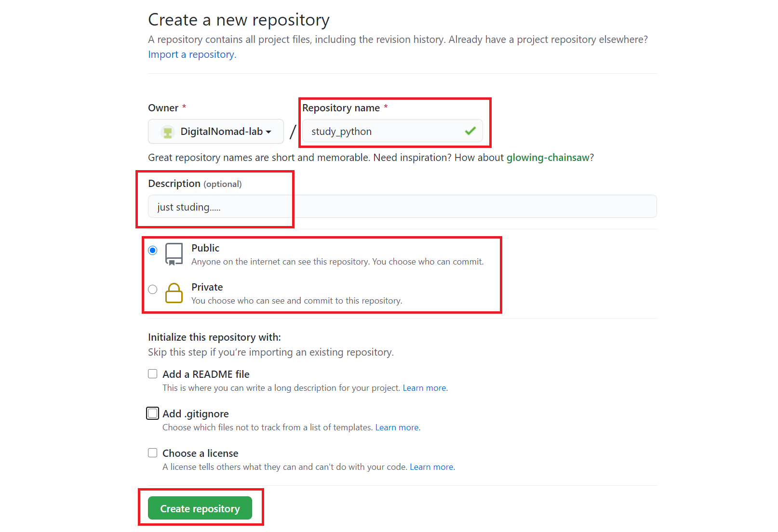
Task: Click the Add a README file label
Action: 206,374
